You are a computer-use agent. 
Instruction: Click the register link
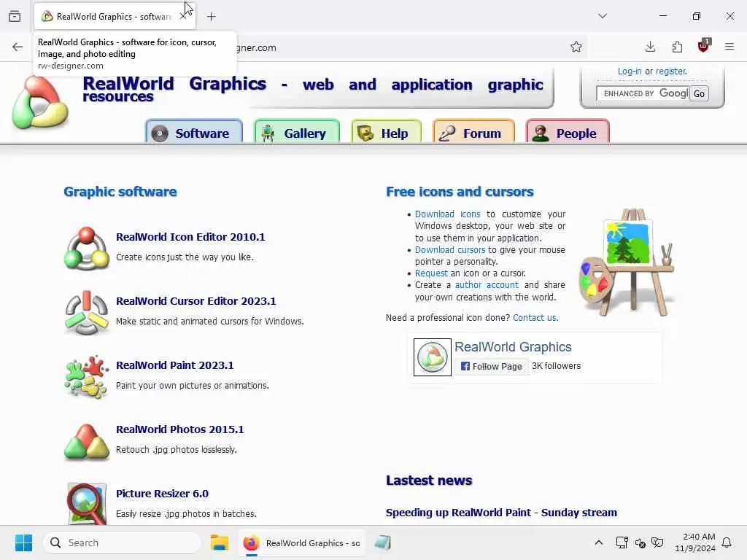pyautogui.click(x=671, y=71)
